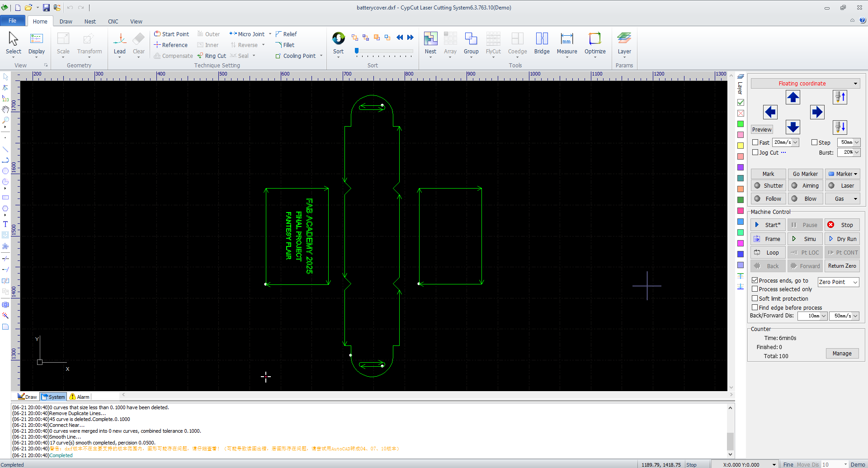Raise the cutting head Z-up icon
The image size is (868, 468).
click(840, 97)
